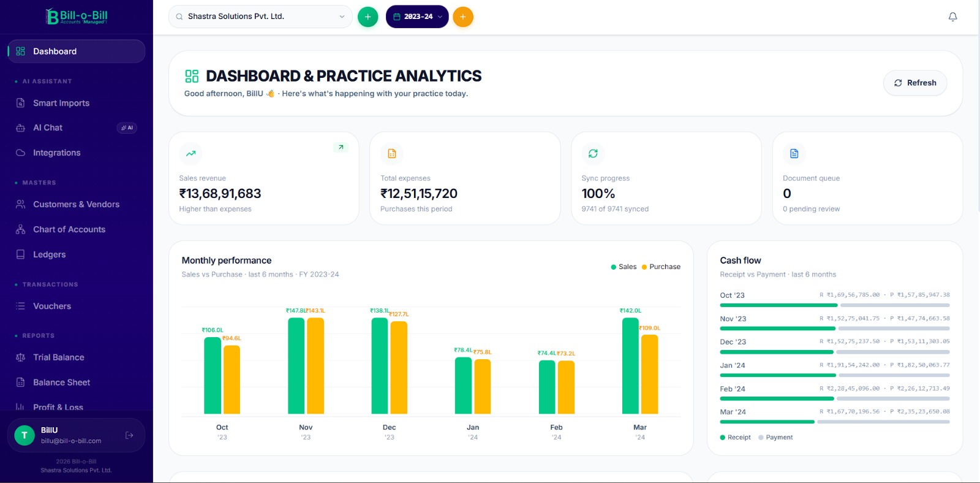Viewport: 980px width, 483px height.
Task: Click the Chart of Accounts tree icon
Action: click(20, 229)
